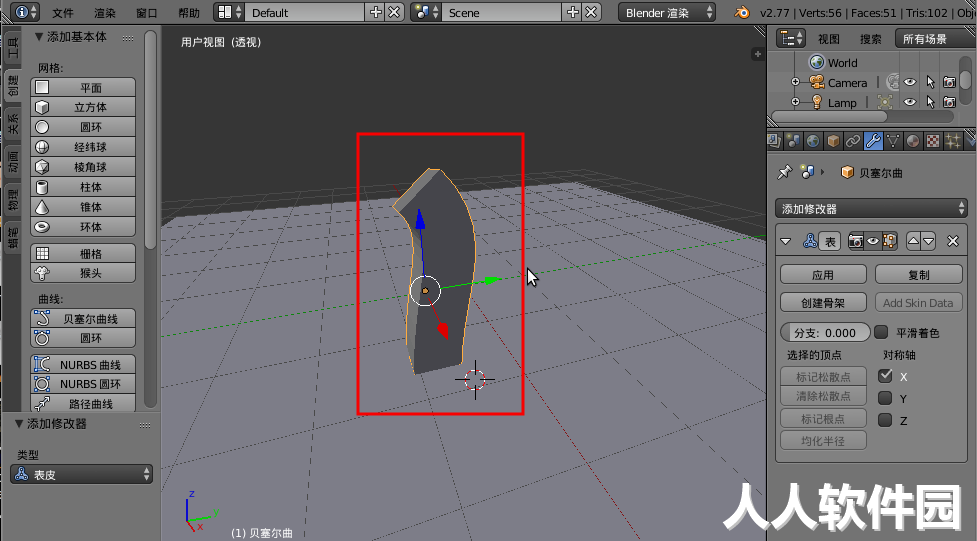The image size is (977, 541).
Task: Enable the Smooth Shading (平滑着色) checkbox
Action: [881, 332]
